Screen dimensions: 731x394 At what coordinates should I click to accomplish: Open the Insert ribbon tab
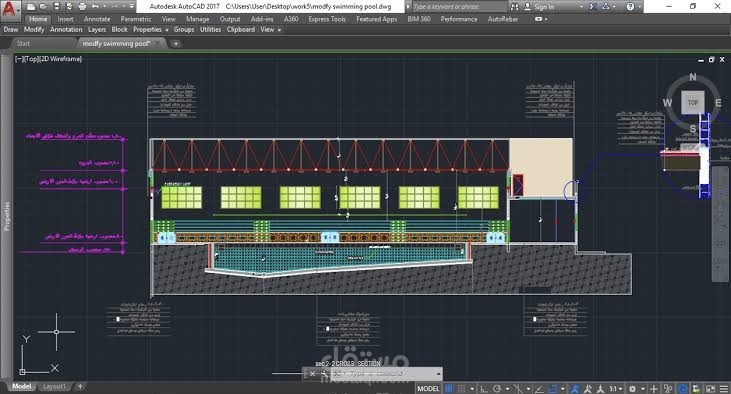pyautogui.click(x=65, y=19)
